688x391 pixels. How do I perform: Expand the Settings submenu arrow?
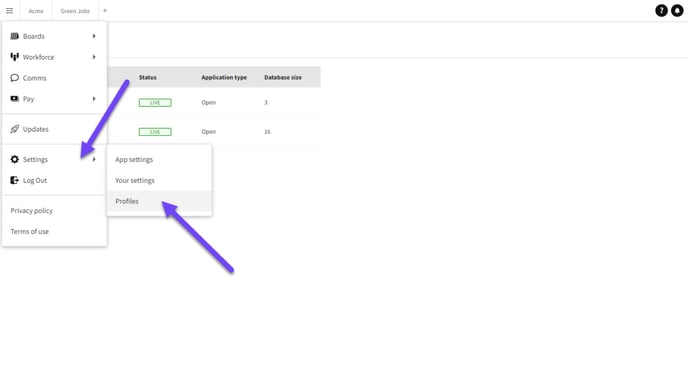94,159
